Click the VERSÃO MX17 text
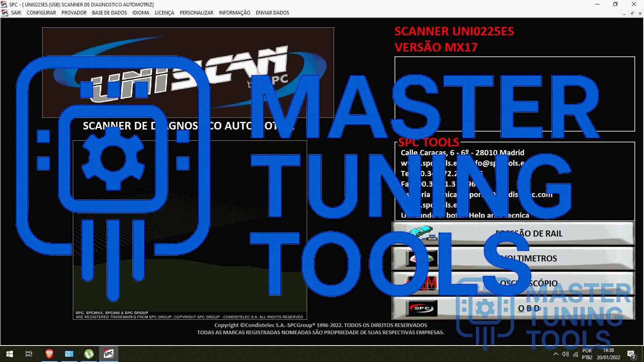Image resolution: width=644 pixels, height=362 pixels. tap(436, 47)
